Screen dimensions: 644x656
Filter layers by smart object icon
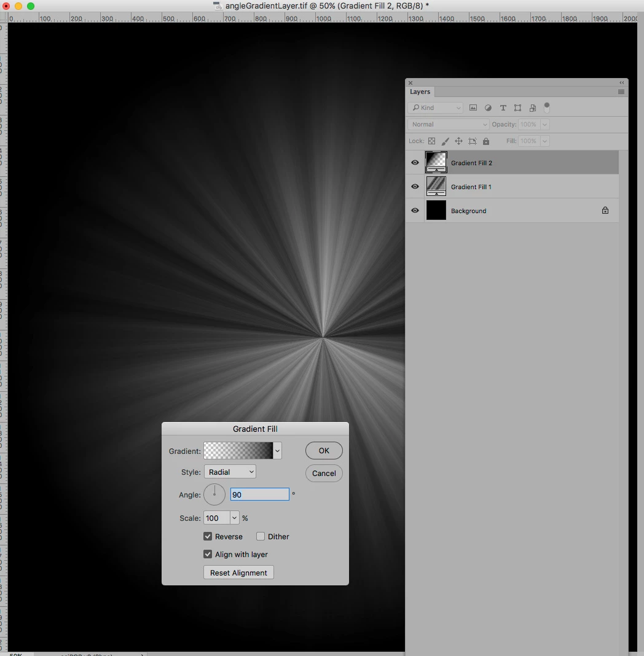533,107
